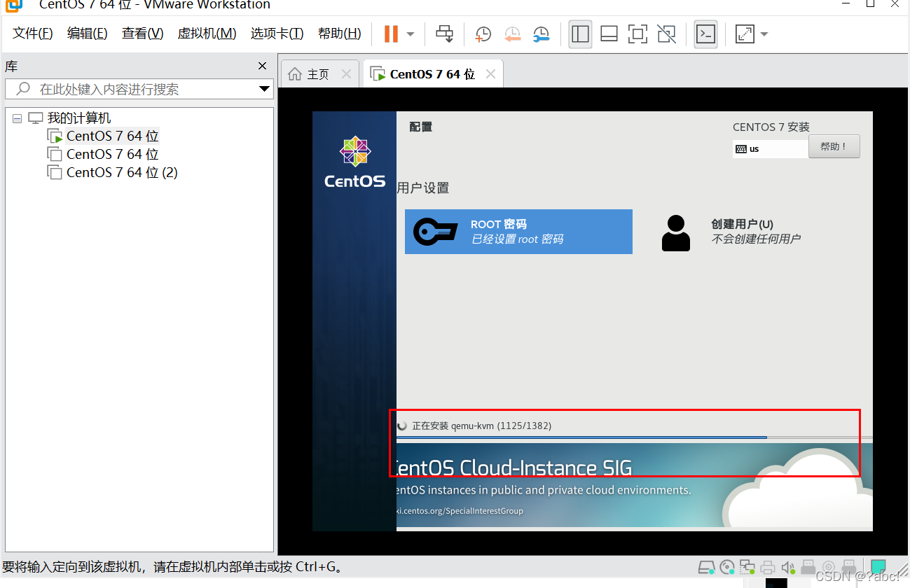Screen dimensions: 910x588
Task: Pause the virtual machine with the orange button
Action: [x=391, y=34]
